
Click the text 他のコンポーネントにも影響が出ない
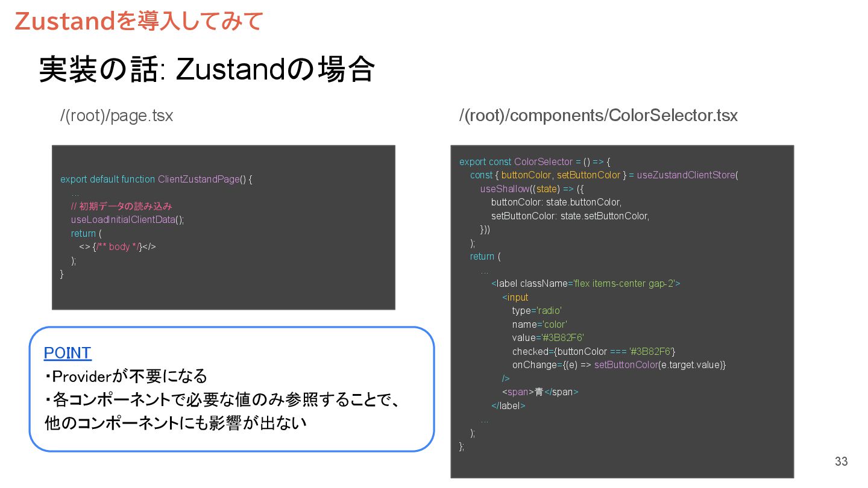click(175, 423)
